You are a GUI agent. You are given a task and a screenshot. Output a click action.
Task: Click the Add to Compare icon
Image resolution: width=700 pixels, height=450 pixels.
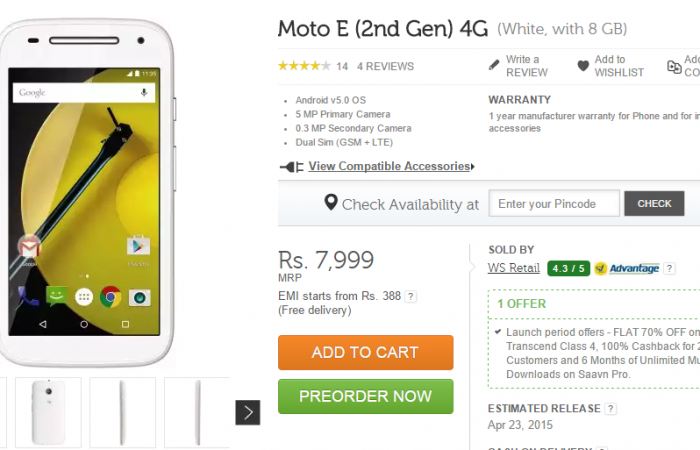tap(675, 67)
